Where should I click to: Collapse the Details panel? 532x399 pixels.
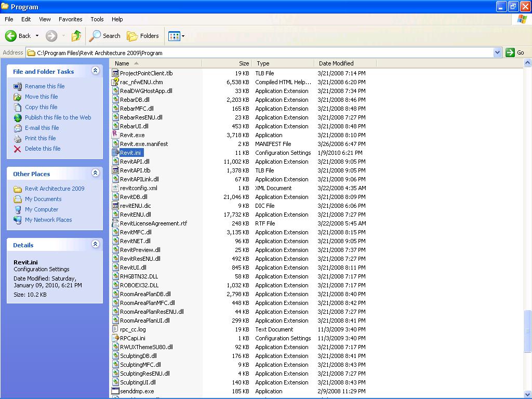coord(95,244)
